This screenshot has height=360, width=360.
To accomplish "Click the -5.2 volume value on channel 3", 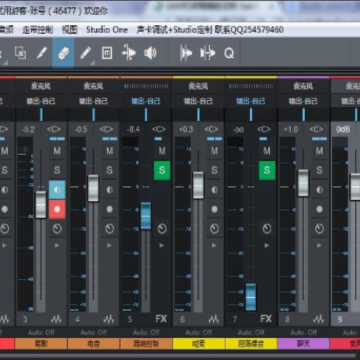I will click(x=28, y=129).
